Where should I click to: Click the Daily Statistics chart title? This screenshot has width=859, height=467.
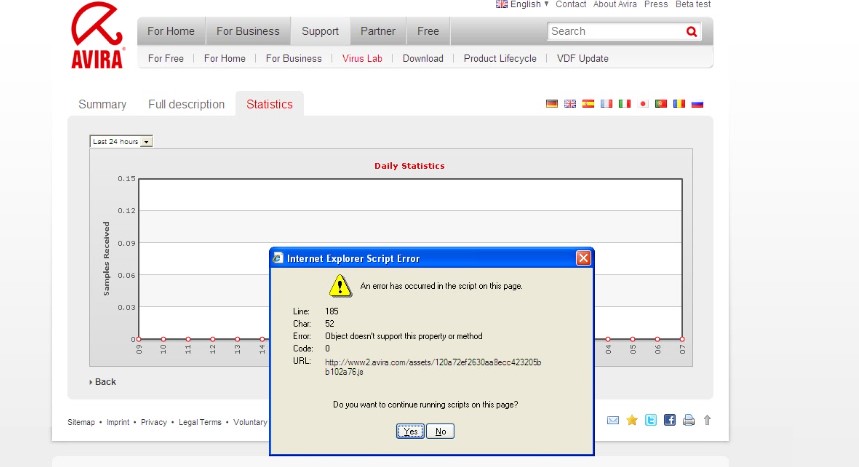click(409, 166)
